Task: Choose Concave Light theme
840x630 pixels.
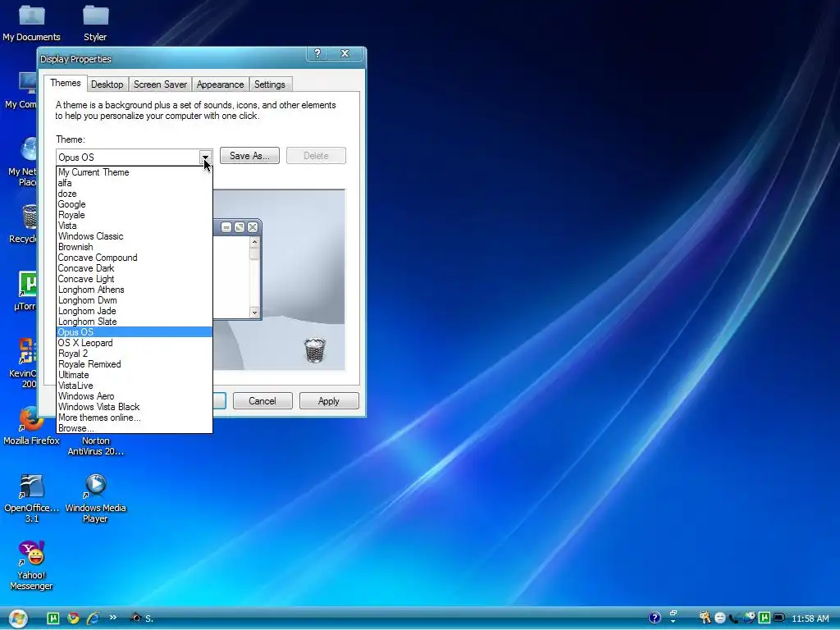Action: coord(135,279)
